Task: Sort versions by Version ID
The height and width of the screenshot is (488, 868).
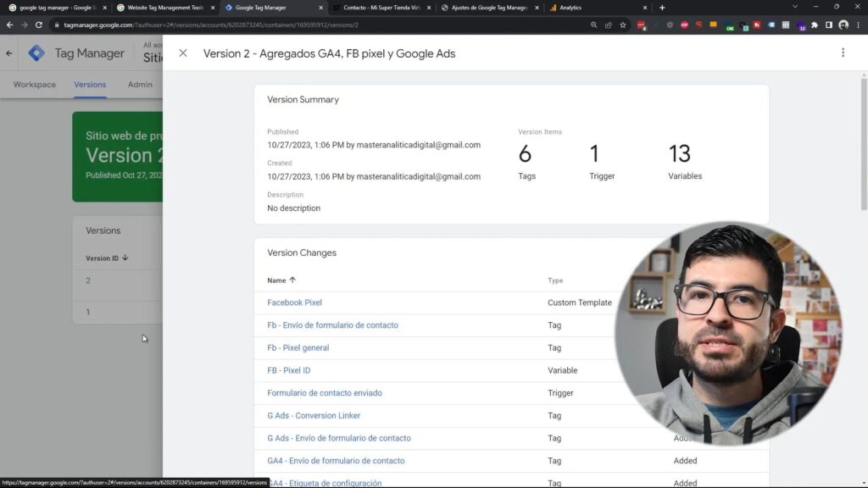Action: pyautogui.click(x=107, y=258)
